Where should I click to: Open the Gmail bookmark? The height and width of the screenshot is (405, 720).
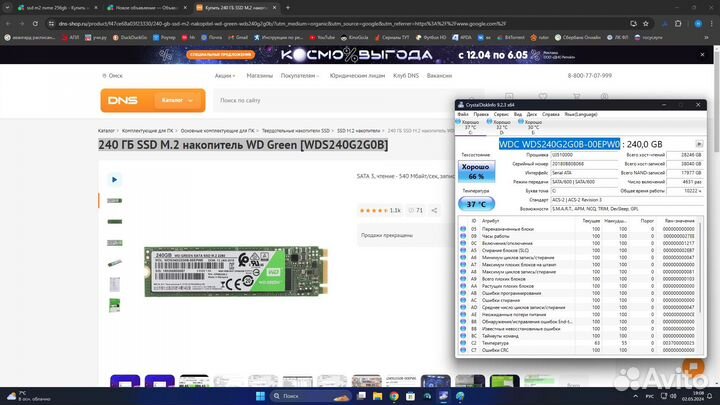pyautogui.click(x=238, y=38)
